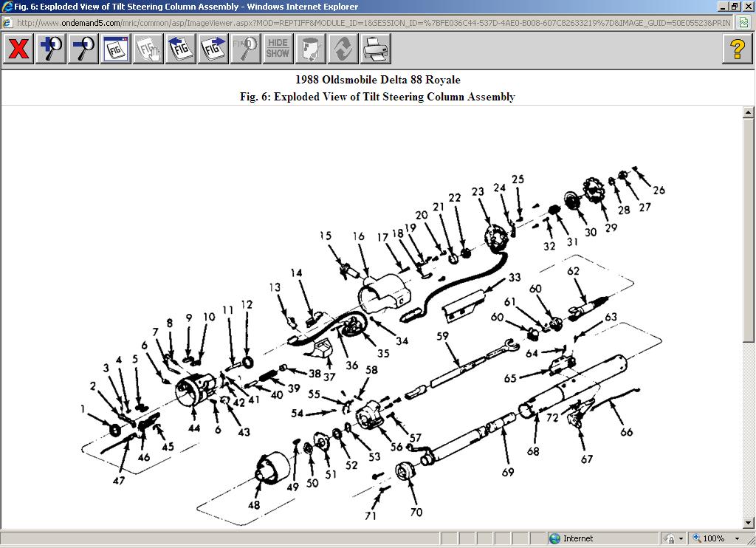This screenshot has width=756, height=548.
Task: Click part number 44 label in diagram
Action: (194, 428)
